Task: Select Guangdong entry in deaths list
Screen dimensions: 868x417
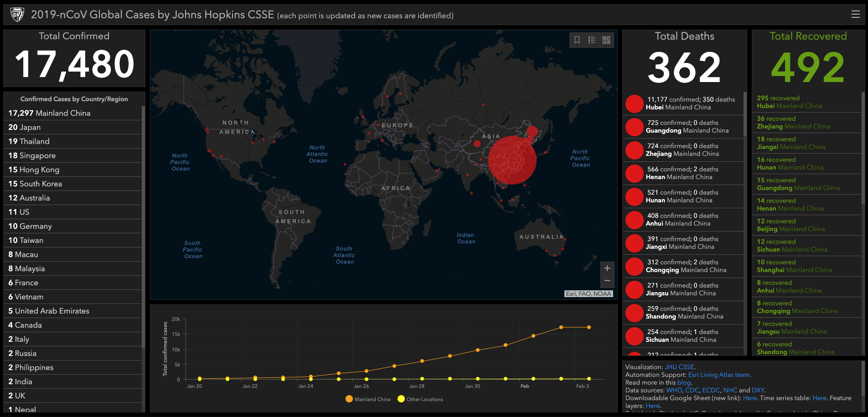Action: 687,127
